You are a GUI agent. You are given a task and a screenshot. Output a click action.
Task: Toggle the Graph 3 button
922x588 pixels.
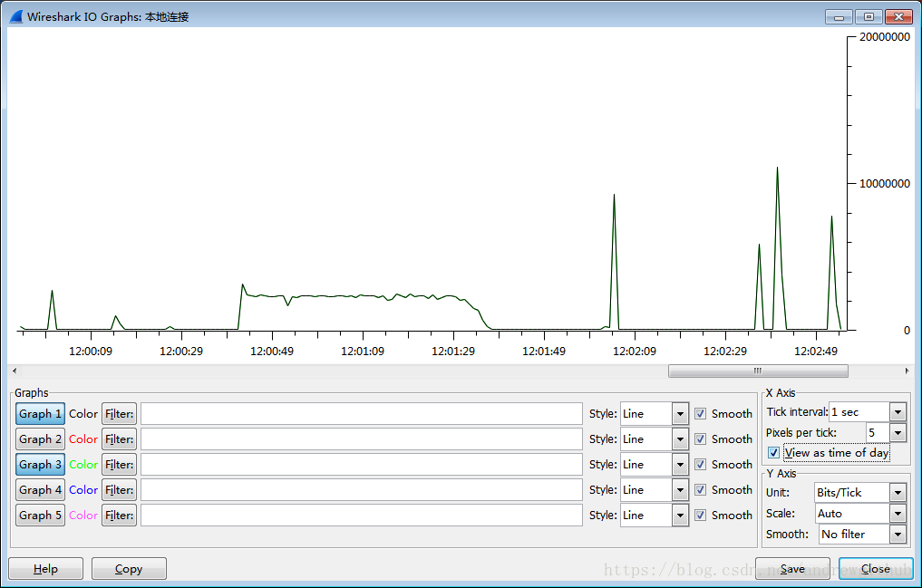(x=40, y=464)
